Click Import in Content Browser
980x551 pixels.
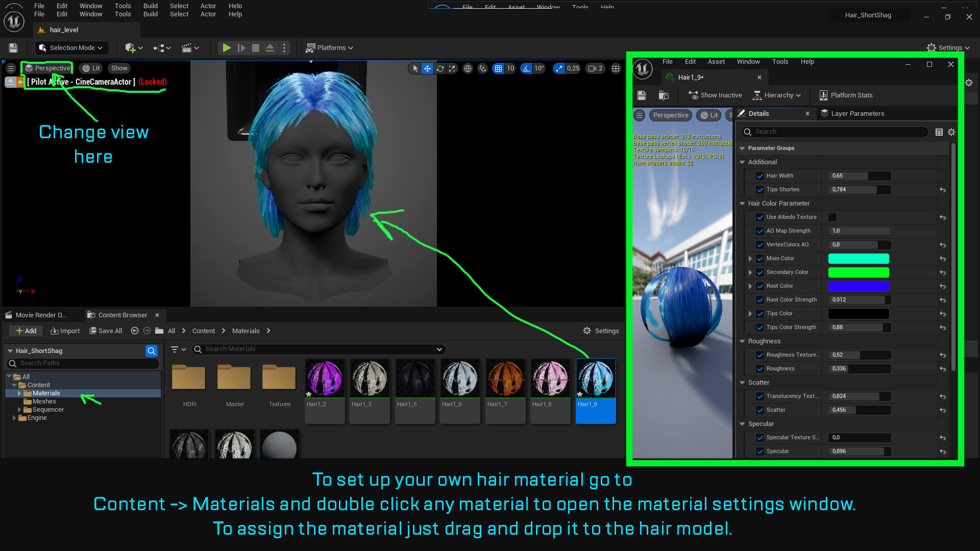point(65,331)
